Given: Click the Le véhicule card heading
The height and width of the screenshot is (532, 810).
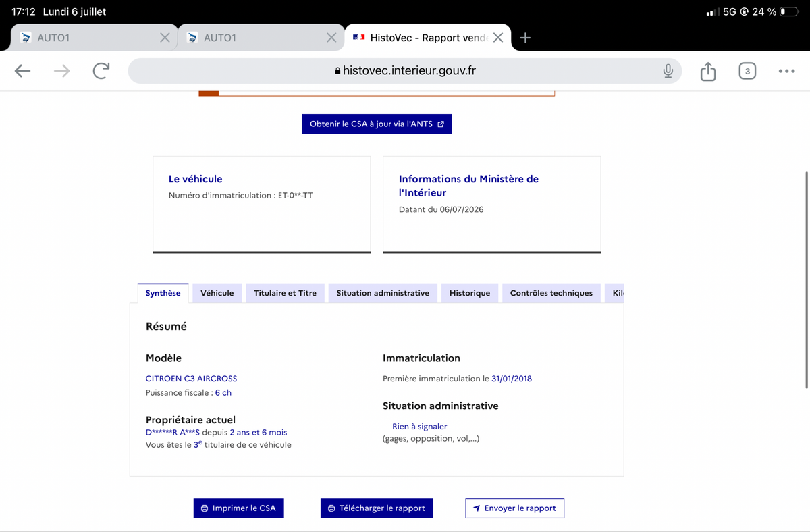Looking at the screenshot, I should [x=195, y=179].
